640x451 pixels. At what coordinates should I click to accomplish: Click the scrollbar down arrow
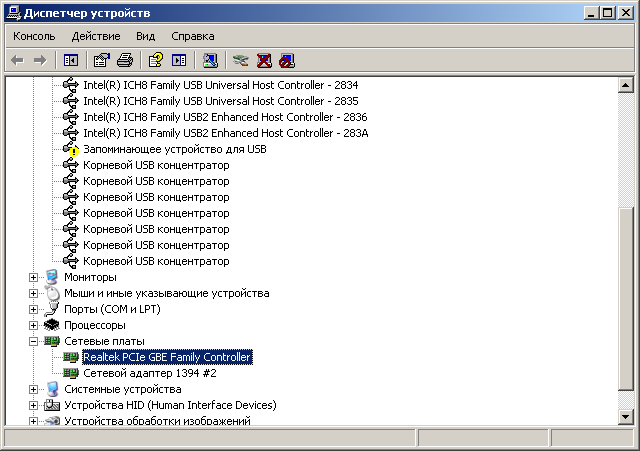coord(626,416)
